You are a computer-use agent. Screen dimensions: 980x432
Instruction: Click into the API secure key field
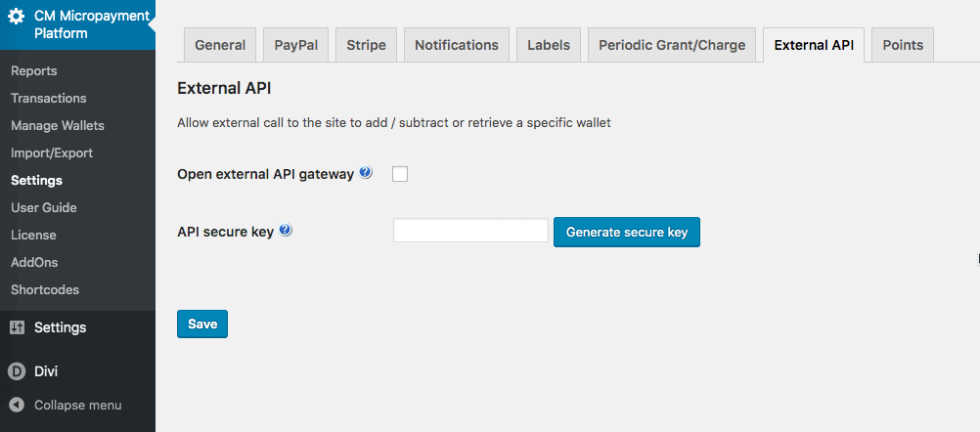point(470,231)
